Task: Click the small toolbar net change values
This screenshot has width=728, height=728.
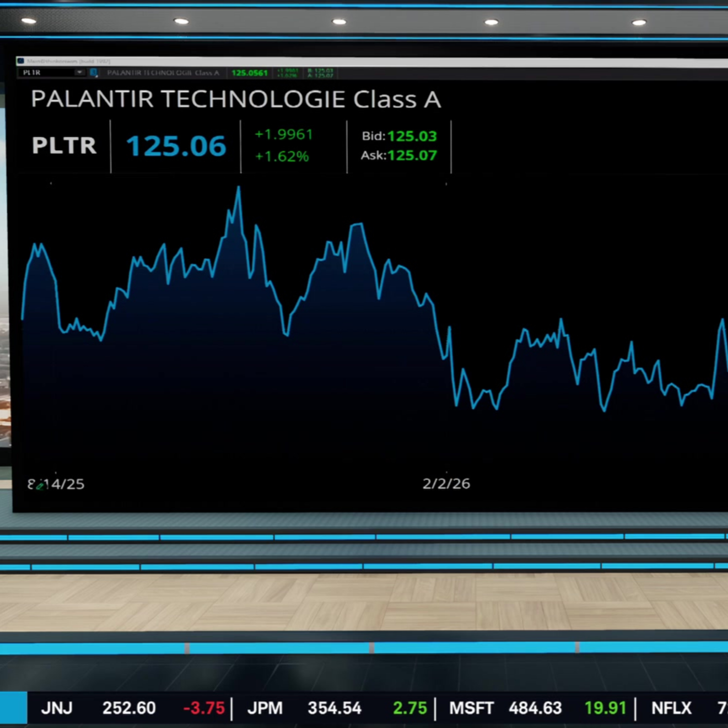Action: coord(288,73)
